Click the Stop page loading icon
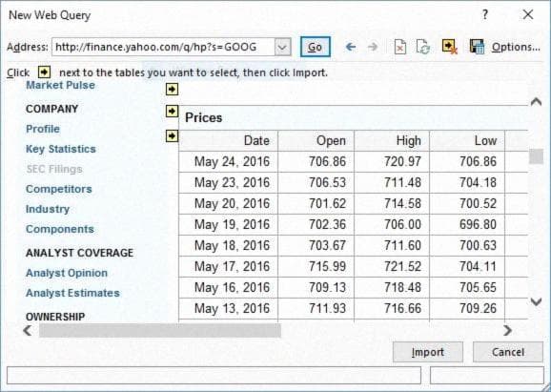Image resolution: width=551 pixels, height=392 pixels. click(x=399, y=47)
